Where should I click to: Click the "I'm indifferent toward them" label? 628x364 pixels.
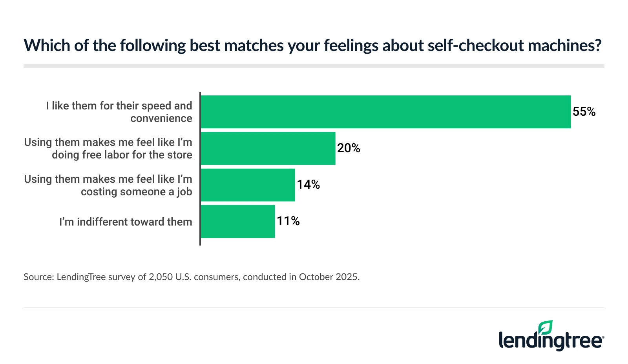126,222
